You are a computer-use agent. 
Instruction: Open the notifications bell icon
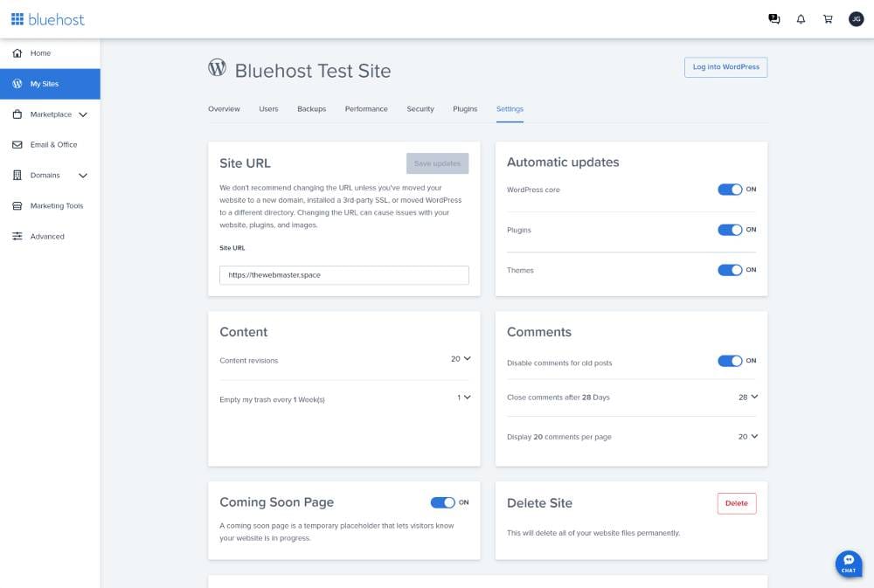tap(800, 17)
